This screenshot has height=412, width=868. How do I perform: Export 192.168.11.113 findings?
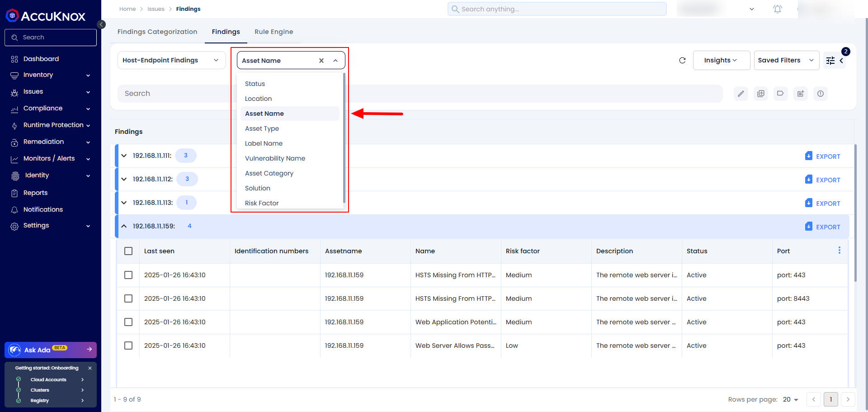click(x=823, y=203)
